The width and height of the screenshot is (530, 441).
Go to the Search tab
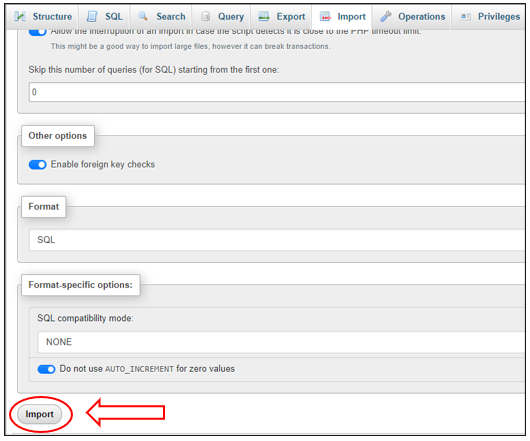[161, 17]
